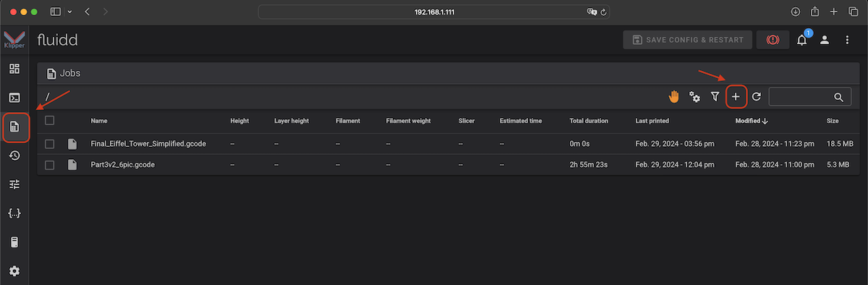Click the plus add file button

coord(736,96)
